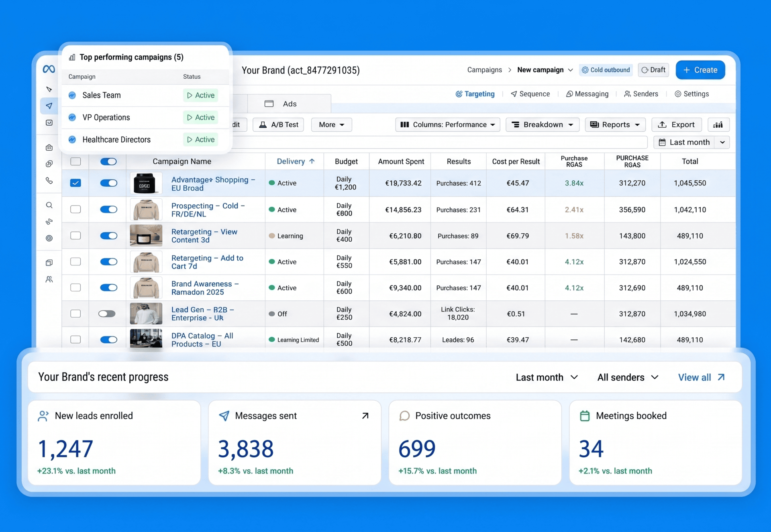Open the phone calls sidebar icon
The image size is (771, 532).
click(x=49, y=181)
